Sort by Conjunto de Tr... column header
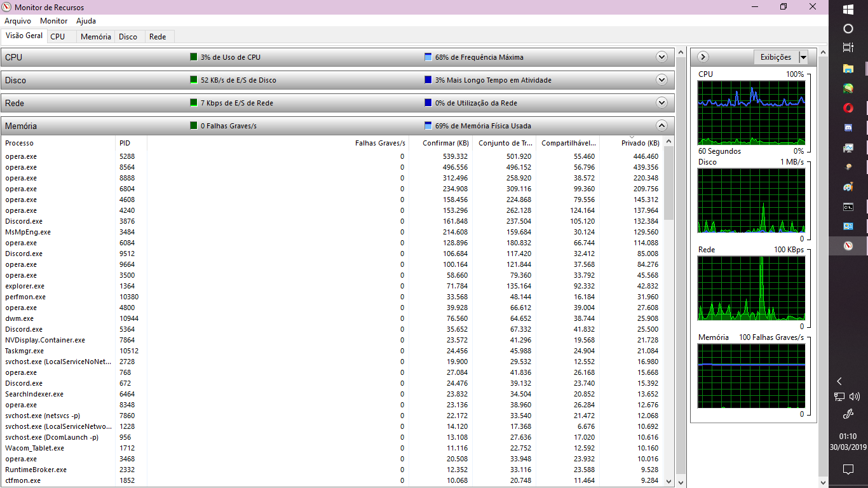 [505, 143]
